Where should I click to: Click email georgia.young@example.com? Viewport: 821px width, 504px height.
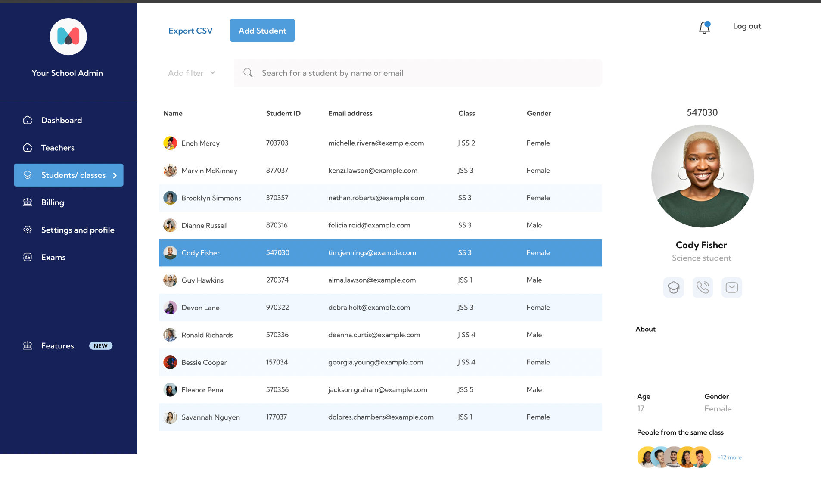(376, 362)
